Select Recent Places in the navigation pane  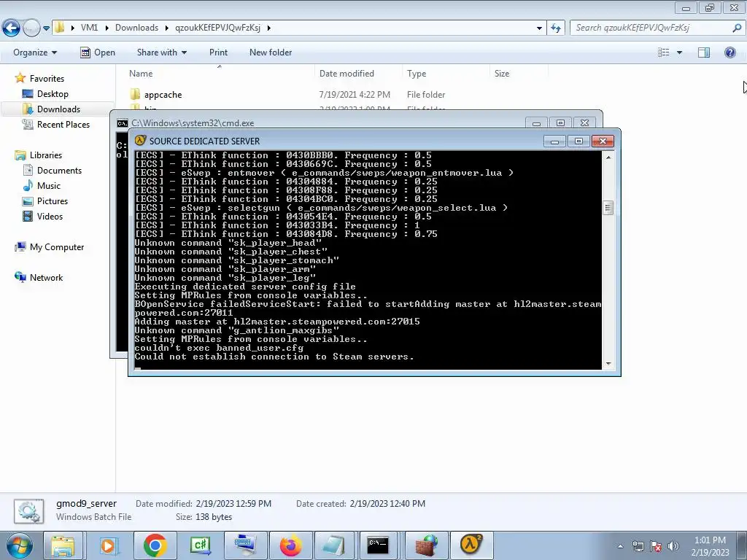point(63,124)
